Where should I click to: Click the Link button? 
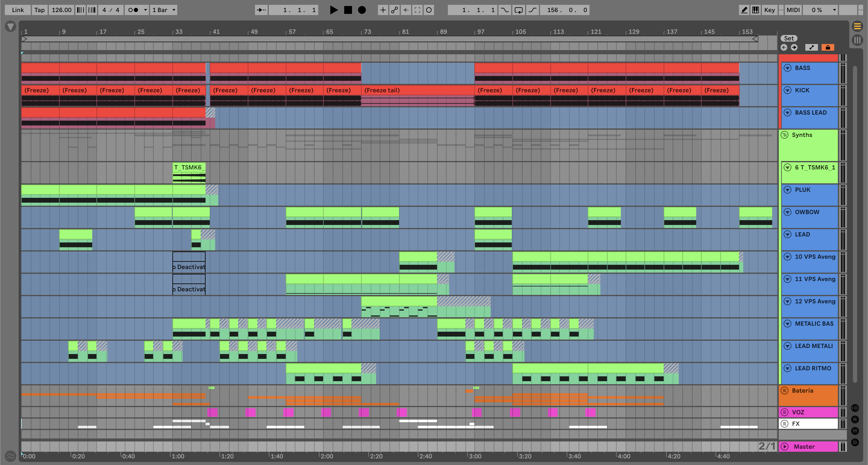[x=17, y=10]
